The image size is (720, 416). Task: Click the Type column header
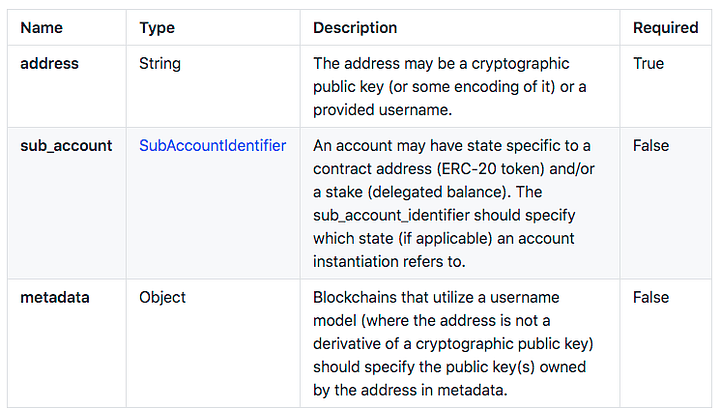click(157, 28)
